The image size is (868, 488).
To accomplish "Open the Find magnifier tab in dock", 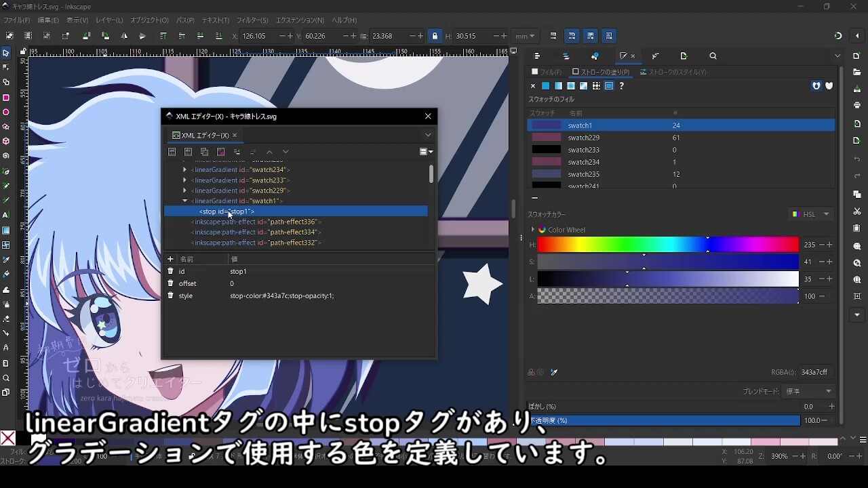I will pyautogui.click(x=713, y=56).
